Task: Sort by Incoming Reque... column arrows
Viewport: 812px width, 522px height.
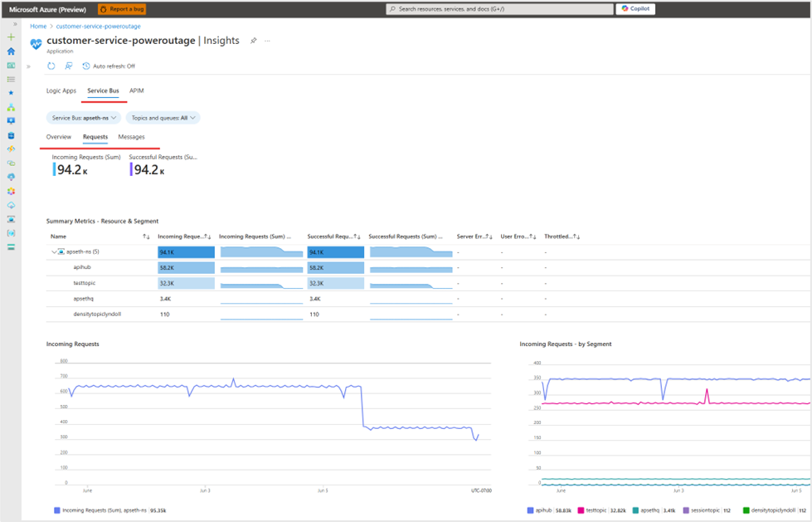Action: 207,237
